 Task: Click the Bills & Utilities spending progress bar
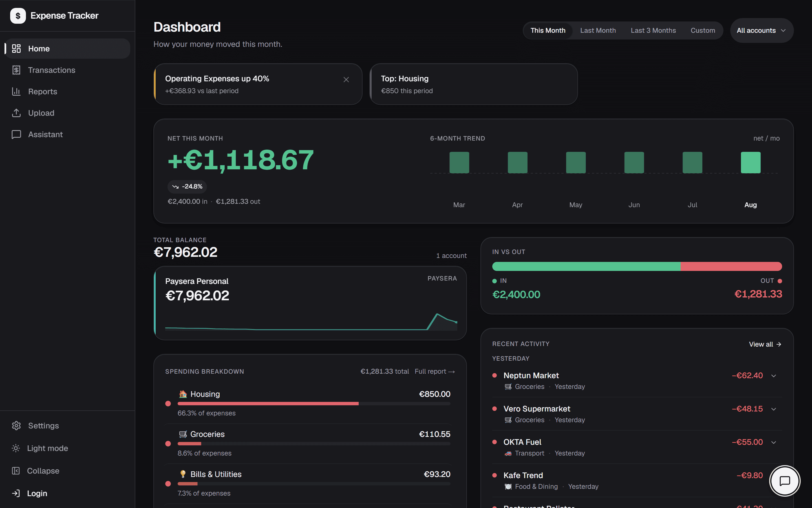314,484
